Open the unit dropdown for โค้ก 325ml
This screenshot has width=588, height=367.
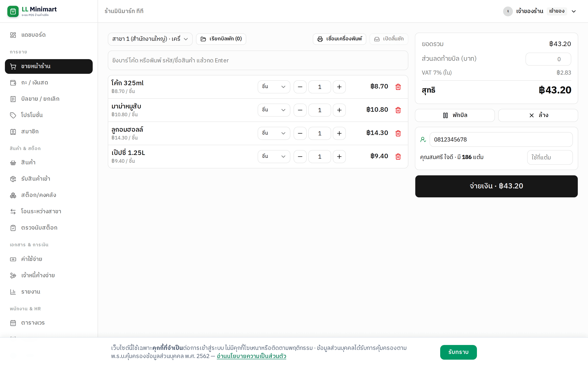pos(274,87)
